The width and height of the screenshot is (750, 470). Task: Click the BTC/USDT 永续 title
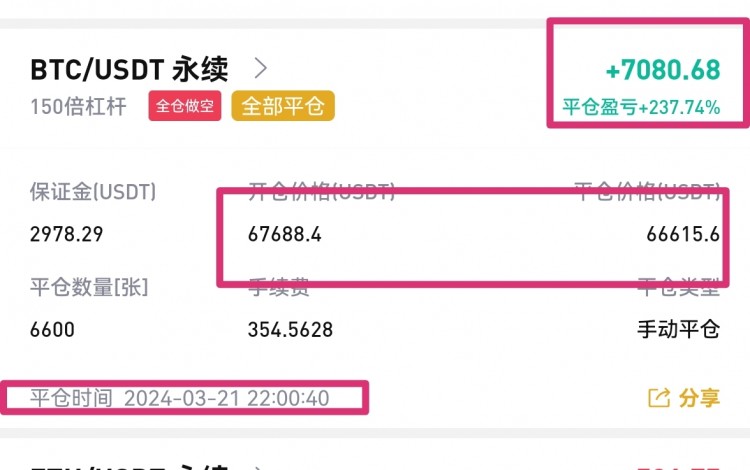pyautogui.click(x=129, y=69)
